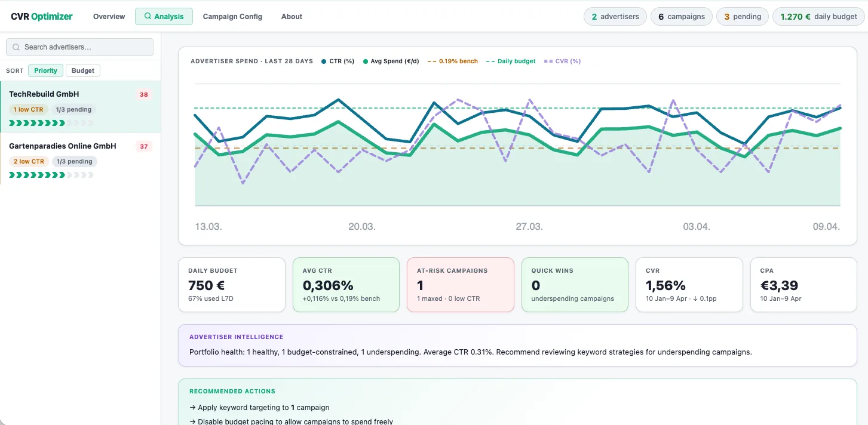
Task: Open the Avg CTR 0,306% card
Action: tap(346, 285)
